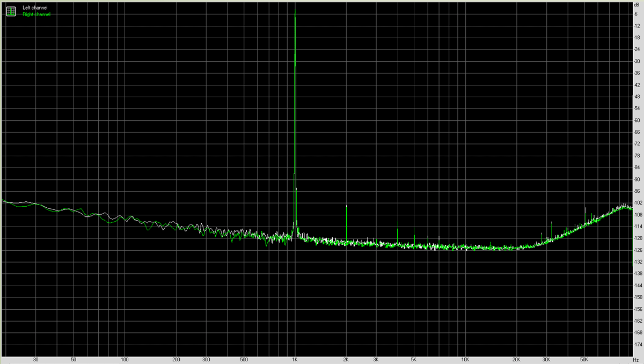Click the 500 frequency axis label
This screenshot has width=644, height=364.
click(x=244, y=359)
